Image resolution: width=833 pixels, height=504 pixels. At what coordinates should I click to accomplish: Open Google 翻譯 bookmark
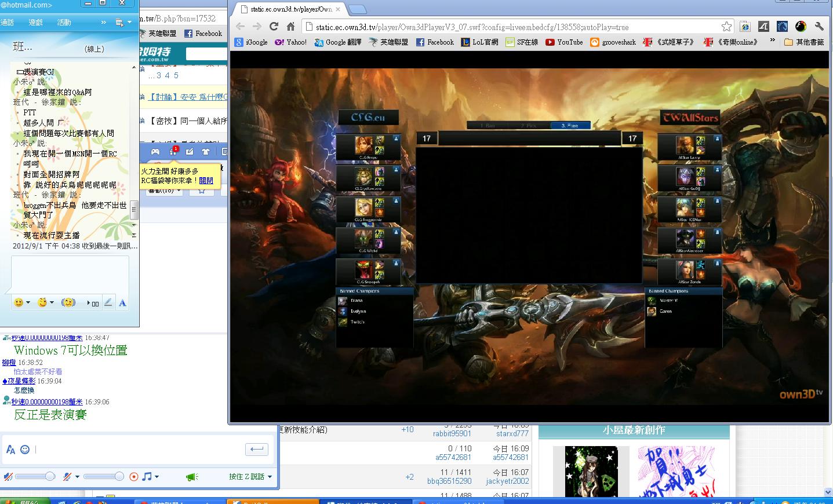click(337, 42)
